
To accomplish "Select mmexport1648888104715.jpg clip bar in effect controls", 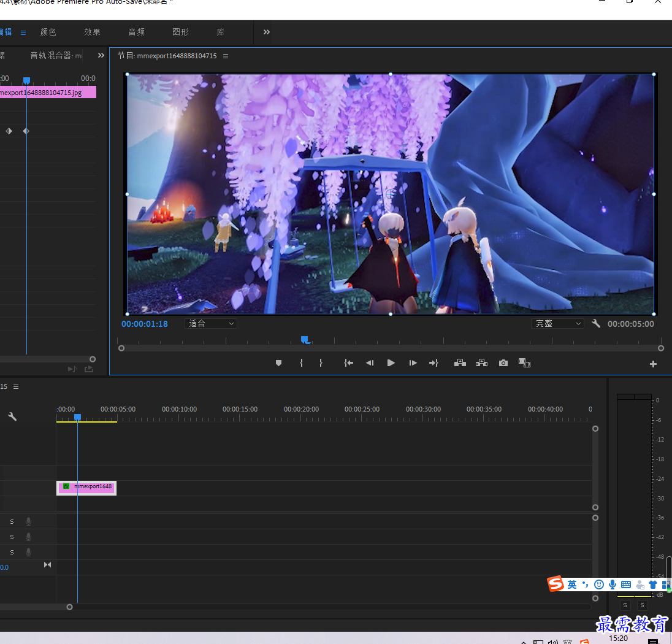I will tap(48, 92).
